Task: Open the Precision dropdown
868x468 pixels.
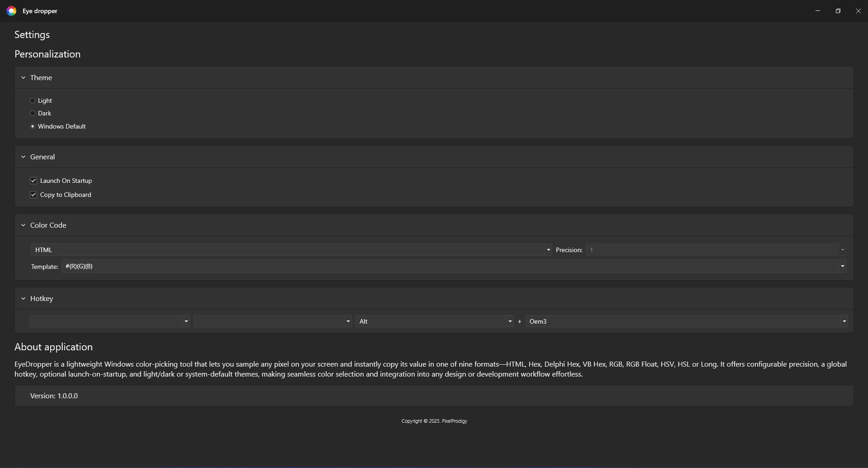Action: tap(716, 250)
